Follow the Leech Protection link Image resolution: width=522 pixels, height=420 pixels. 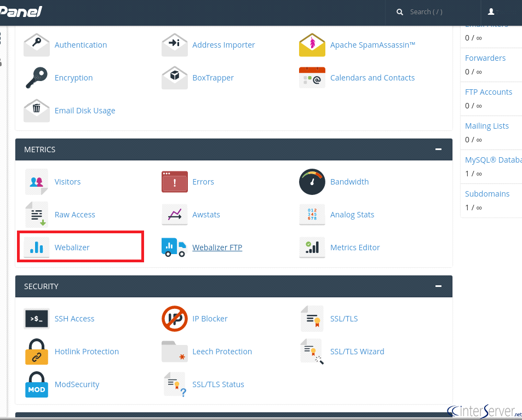click(222, 352)
